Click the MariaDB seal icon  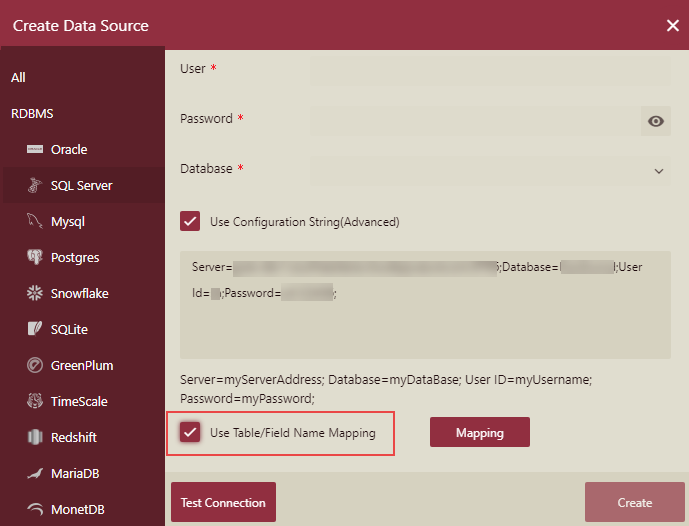35,473
